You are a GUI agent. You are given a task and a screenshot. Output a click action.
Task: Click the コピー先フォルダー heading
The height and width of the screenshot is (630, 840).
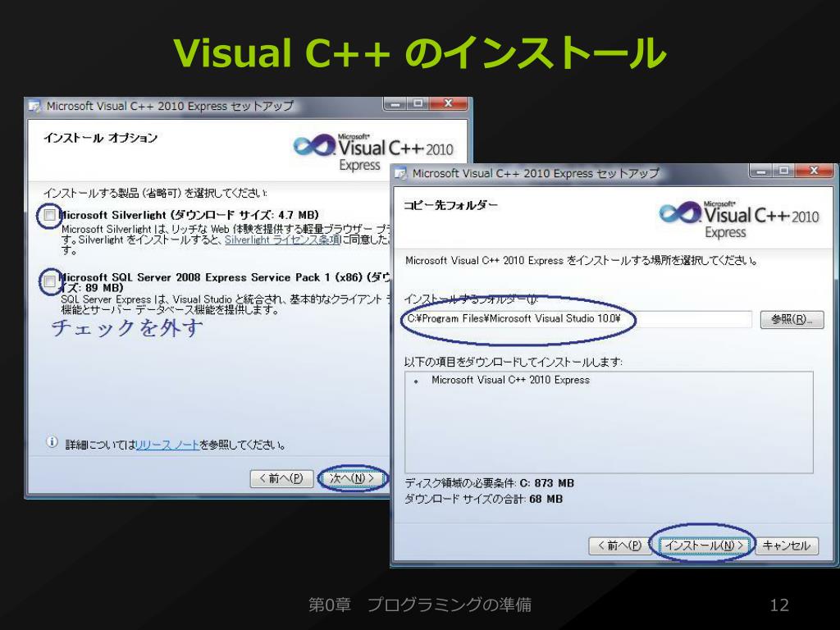[x=450, y=205]
